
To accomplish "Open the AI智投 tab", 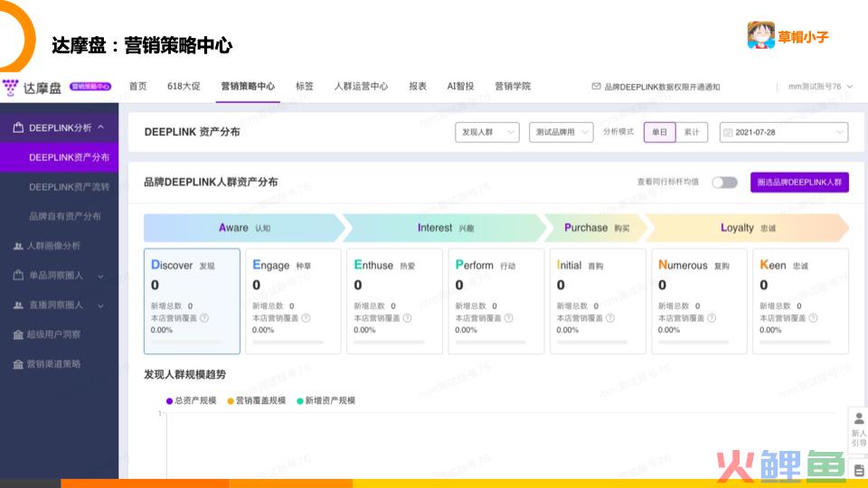I will click(x=460, y=87).
